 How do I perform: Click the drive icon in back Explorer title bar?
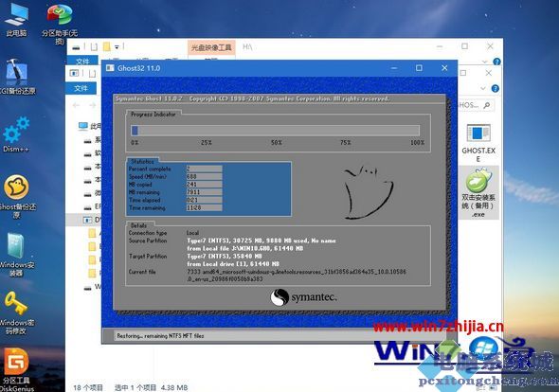click(76, 47)
